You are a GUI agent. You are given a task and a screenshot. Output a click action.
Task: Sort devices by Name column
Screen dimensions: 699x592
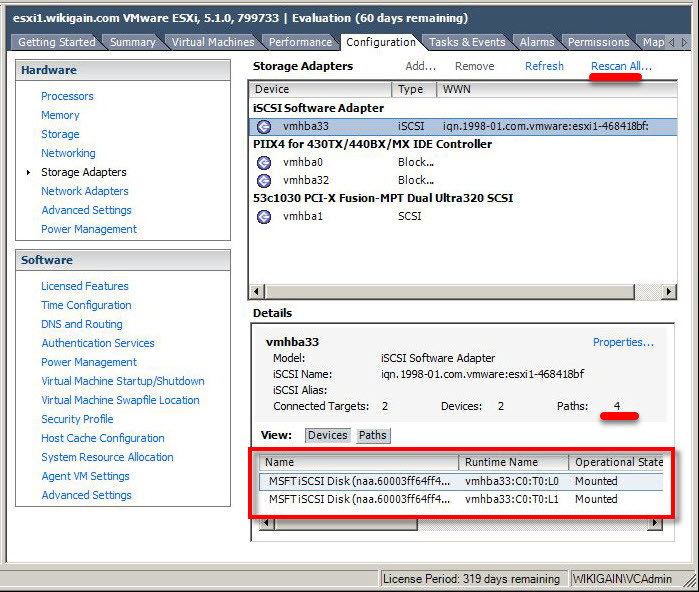point(359,462)
